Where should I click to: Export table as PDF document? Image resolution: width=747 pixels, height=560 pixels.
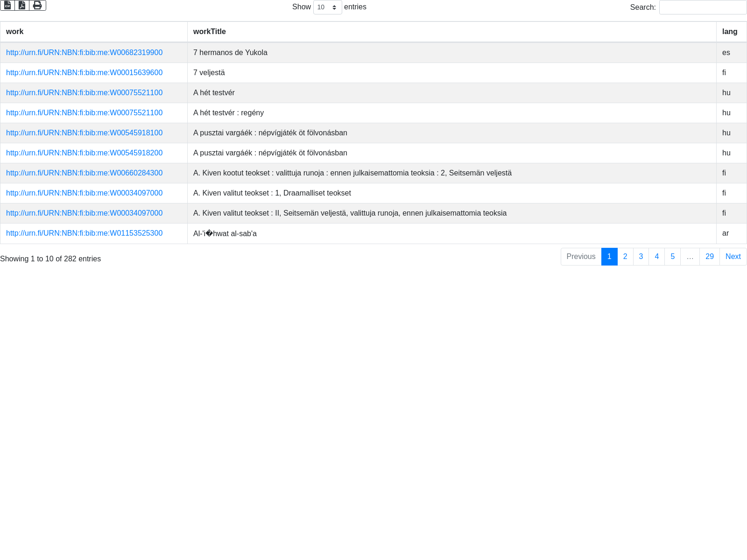22,5
